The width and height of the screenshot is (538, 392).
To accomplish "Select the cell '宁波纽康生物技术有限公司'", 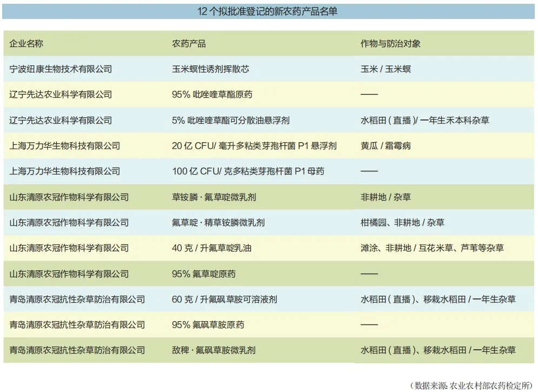I will tap(61, 69).
